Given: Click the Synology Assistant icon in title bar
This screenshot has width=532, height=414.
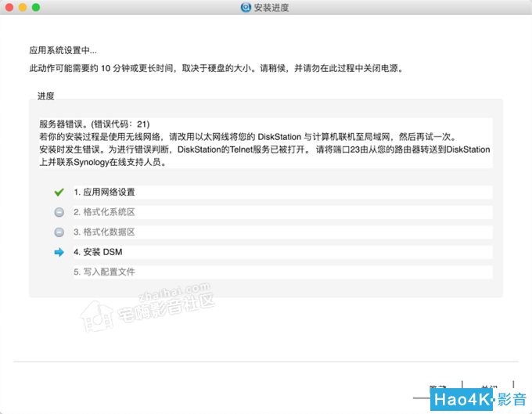Looking at the screenshot, I should (x=246, y=7).
